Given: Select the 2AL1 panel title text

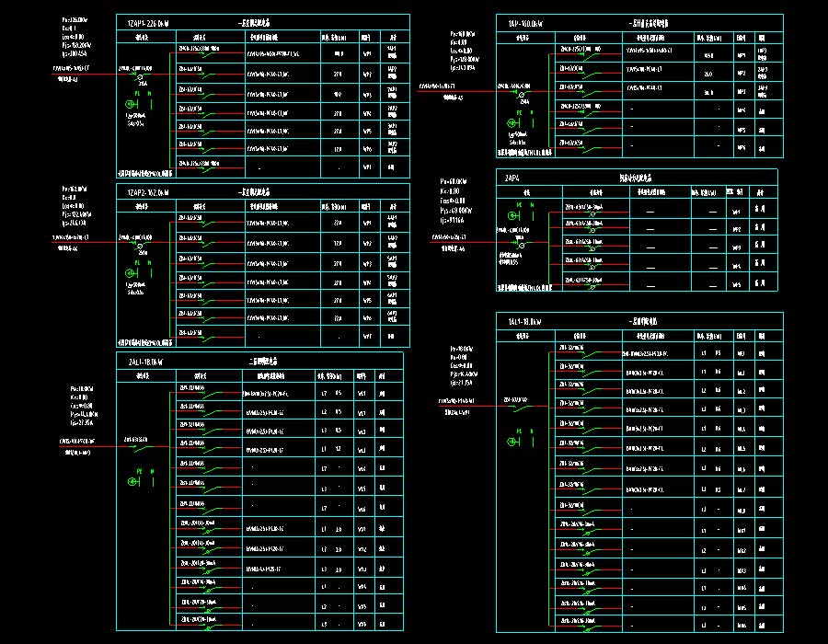Looking at the screenshot, I should [x=145, y=362].
